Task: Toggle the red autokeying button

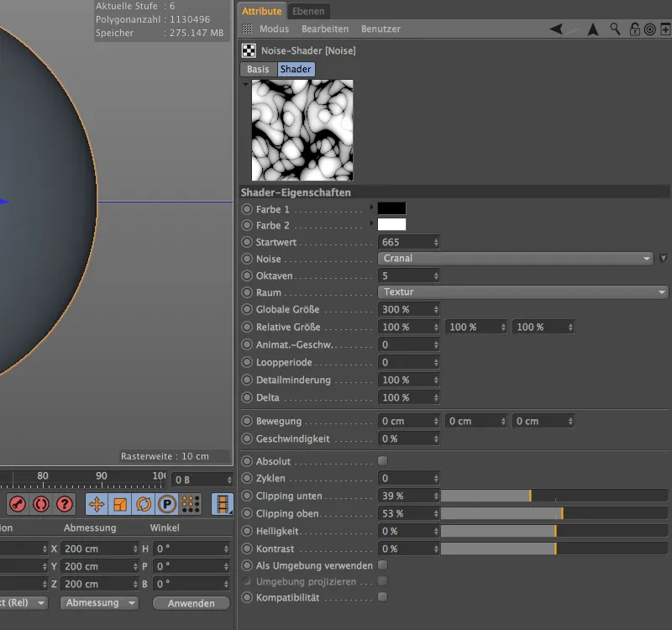Action: pyautogui.click(x=41, y=504)
